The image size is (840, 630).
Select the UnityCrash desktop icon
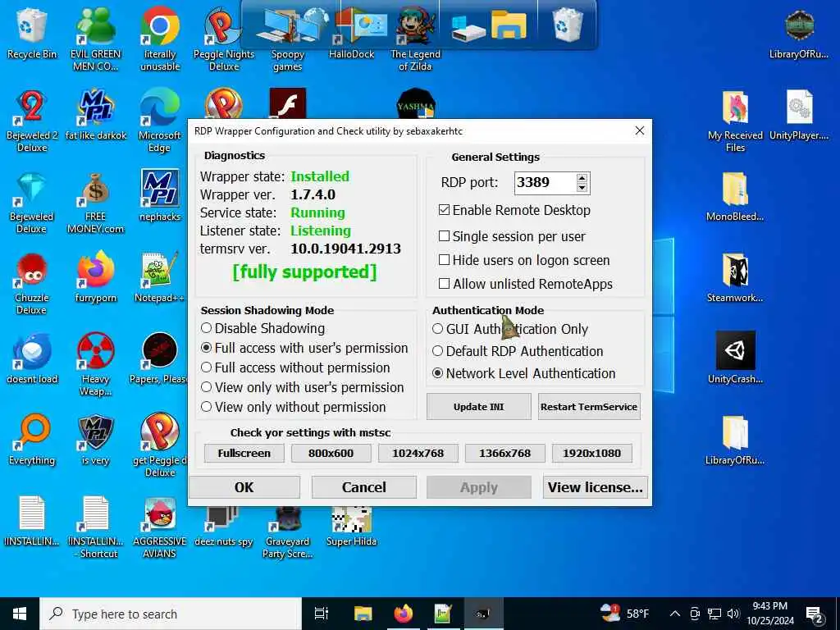click(x=735, y=358)
